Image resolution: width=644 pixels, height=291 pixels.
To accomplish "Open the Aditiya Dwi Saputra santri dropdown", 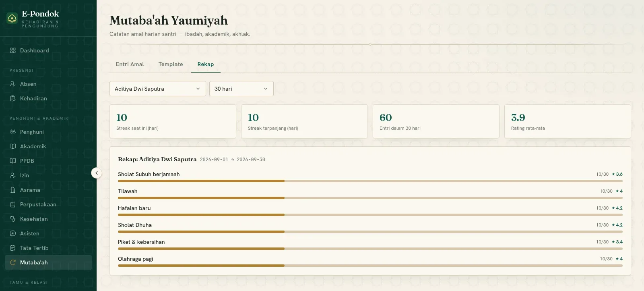I will (x=158, y=89).
